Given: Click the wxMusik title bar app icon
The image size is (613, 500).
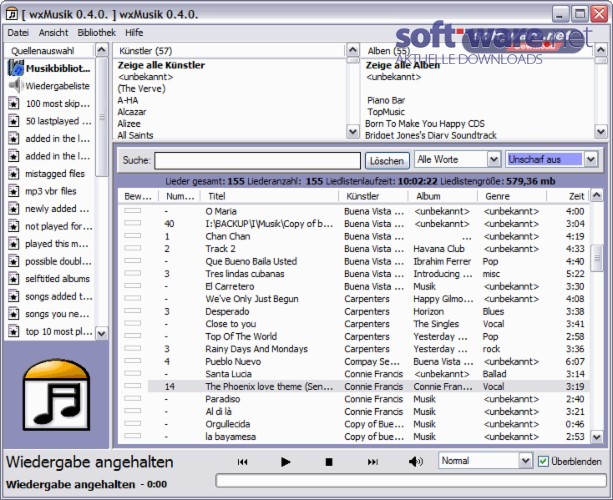Looking at the screenshot, I should (x=12, y=14).
